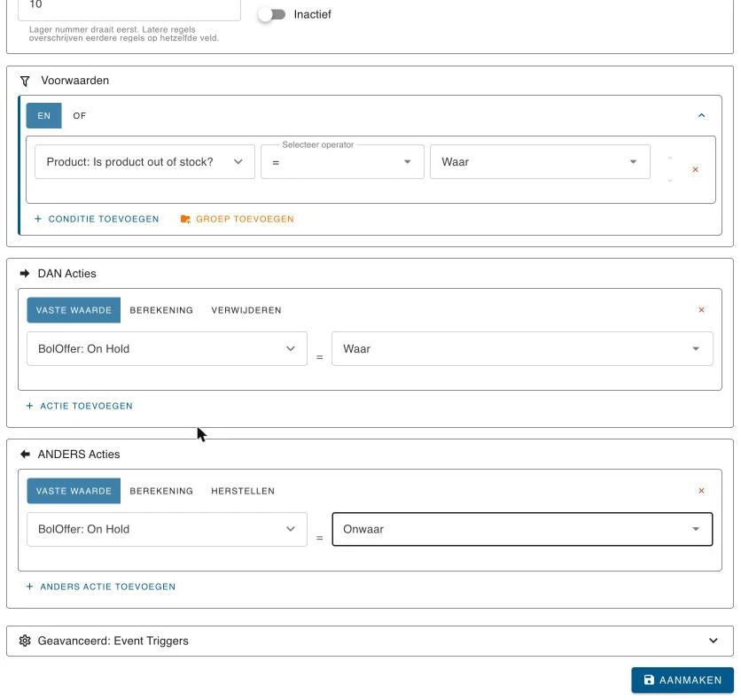
Task: Select Berekening tab in ANDERS Acties
Action: [x=161, y=491]
